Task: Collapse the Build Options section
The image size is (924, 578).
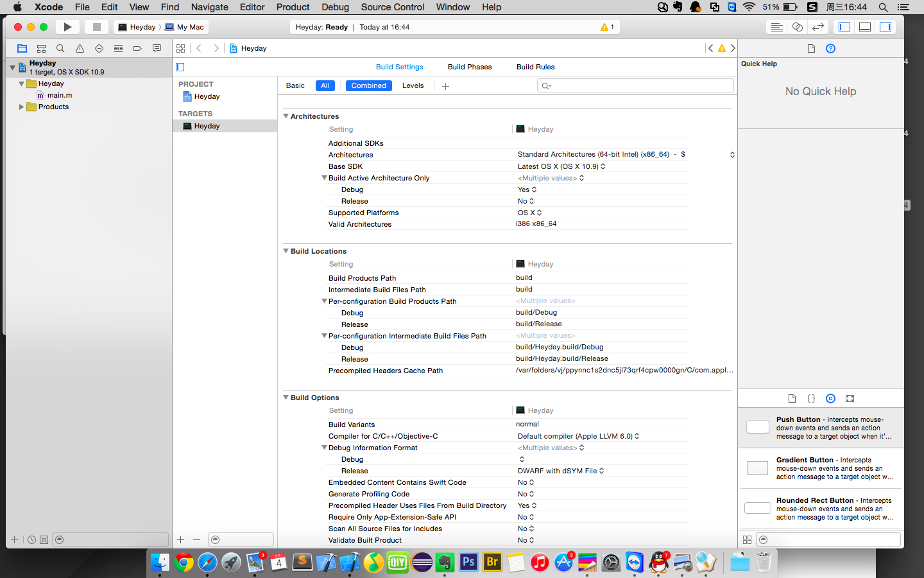Action: (286, 398)
